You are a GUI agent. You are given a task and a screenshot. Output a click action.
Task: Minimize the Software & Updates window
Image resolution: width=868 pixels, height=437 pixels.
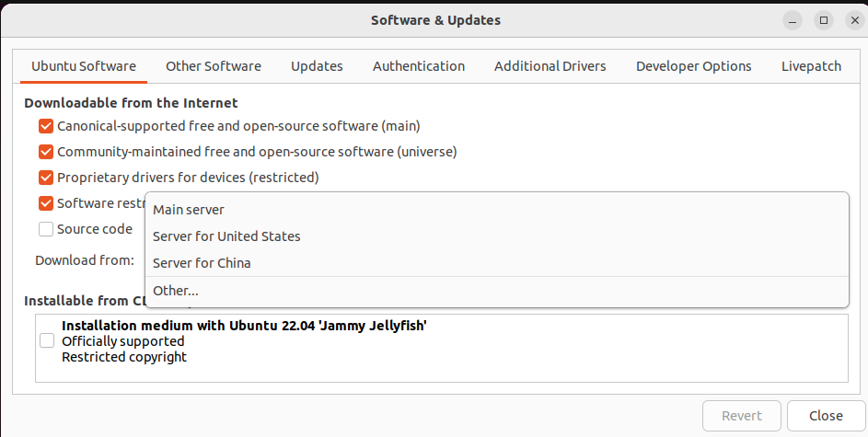pyautogui.click(x=793, y=20)
